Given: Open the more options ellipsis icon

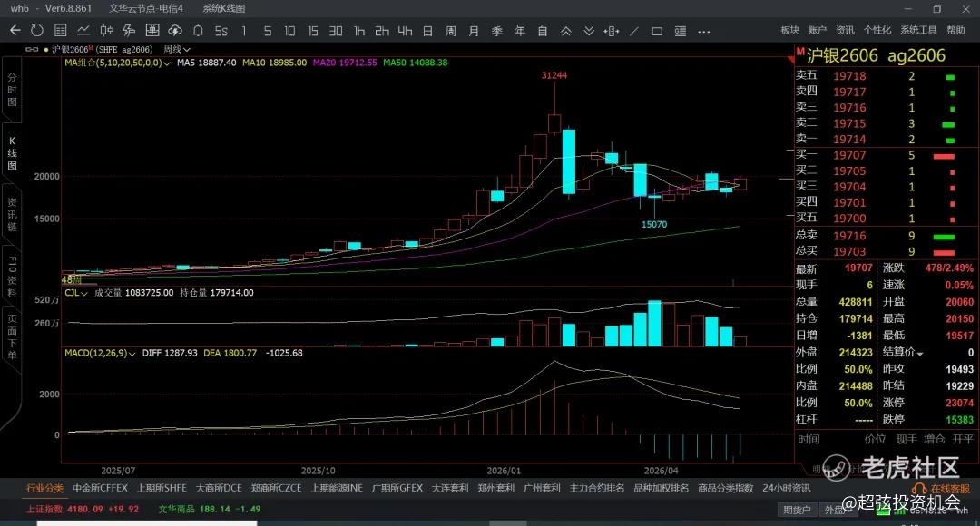Looking at the screenshot, I should [704, 31].
